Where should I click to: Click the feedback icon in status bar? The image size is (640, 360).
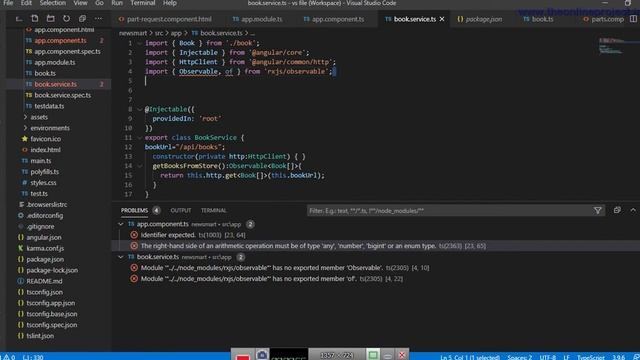[x=636, y=357]
